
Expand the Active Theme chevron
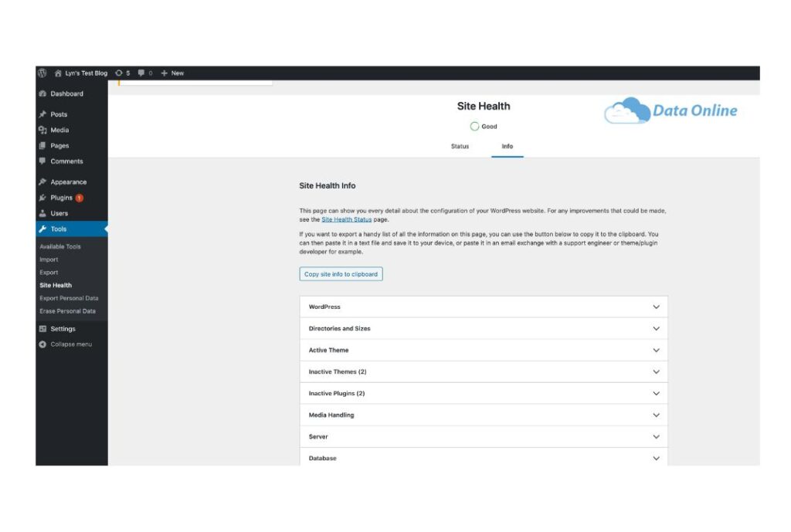pos(656,350)
